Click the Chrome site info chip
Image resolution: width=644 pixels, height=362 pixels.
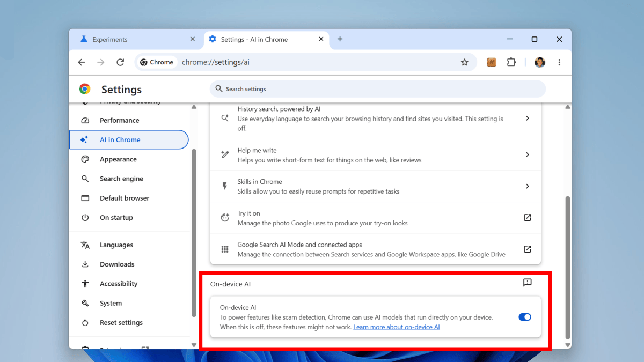(x=157, y=62)
